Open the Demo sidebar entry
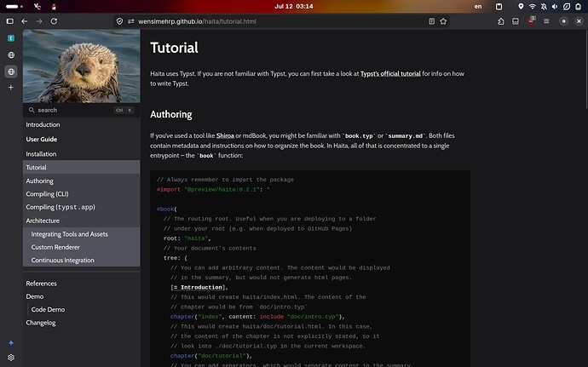588x367 pixels. tap(34, 296)
